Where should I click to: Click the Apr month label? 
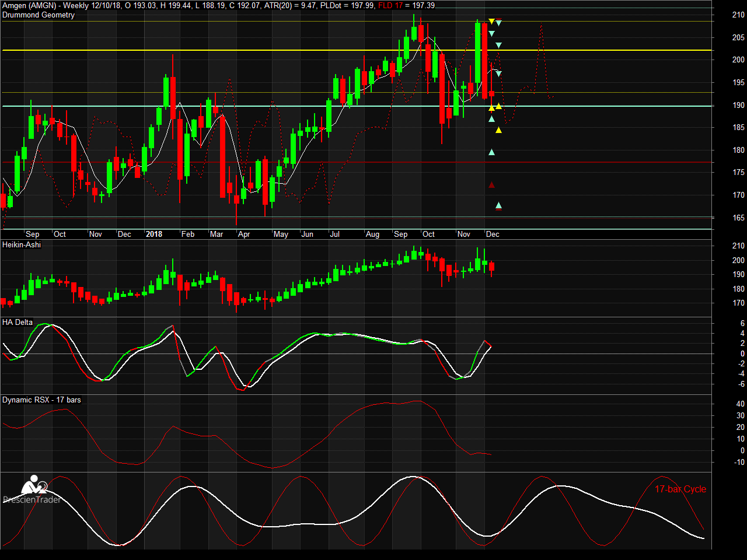244,234
